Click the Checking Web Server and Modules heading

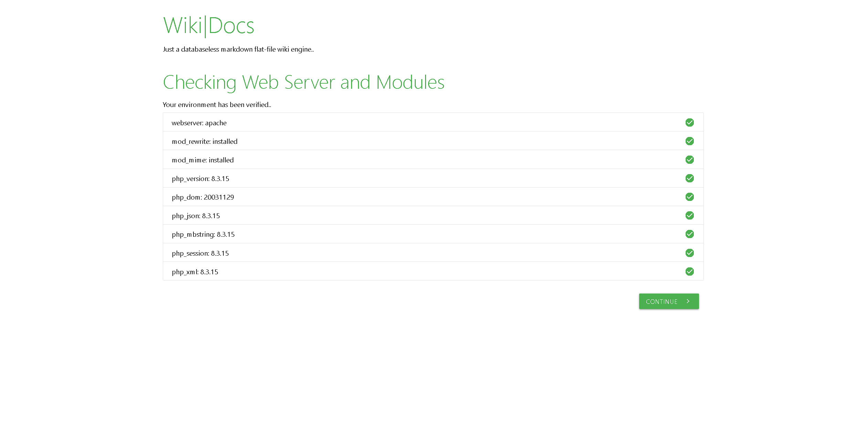point(303,82)
